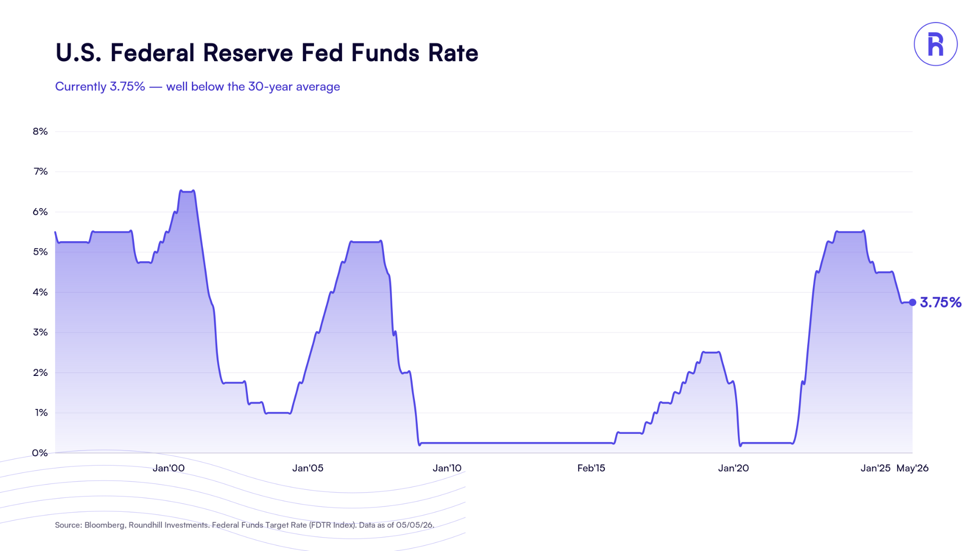The width and height of the screenshot is (980, 551).
Task: Click the Jan'20 x-axis label
Action: [x=733, y=468]
